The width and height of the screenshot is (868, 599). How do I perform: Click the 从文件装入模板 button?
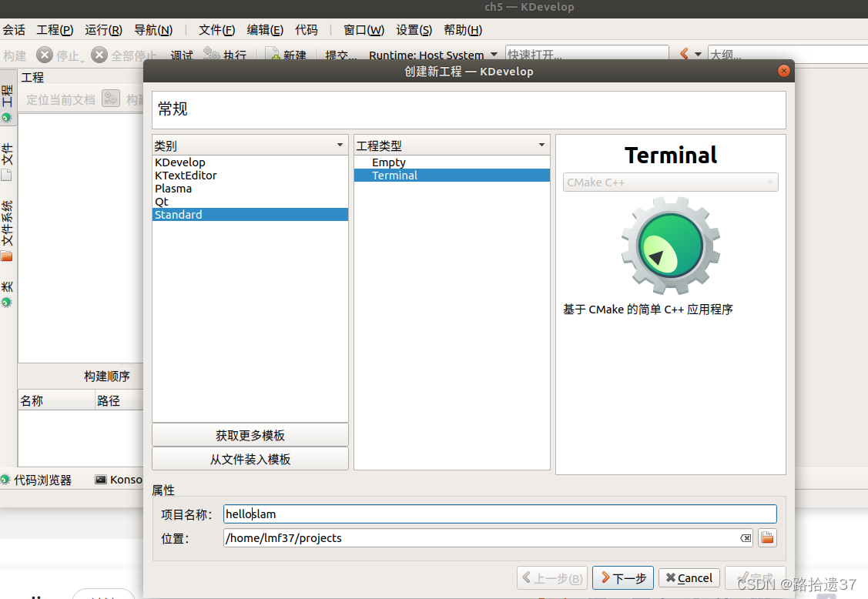pos(250,459)
